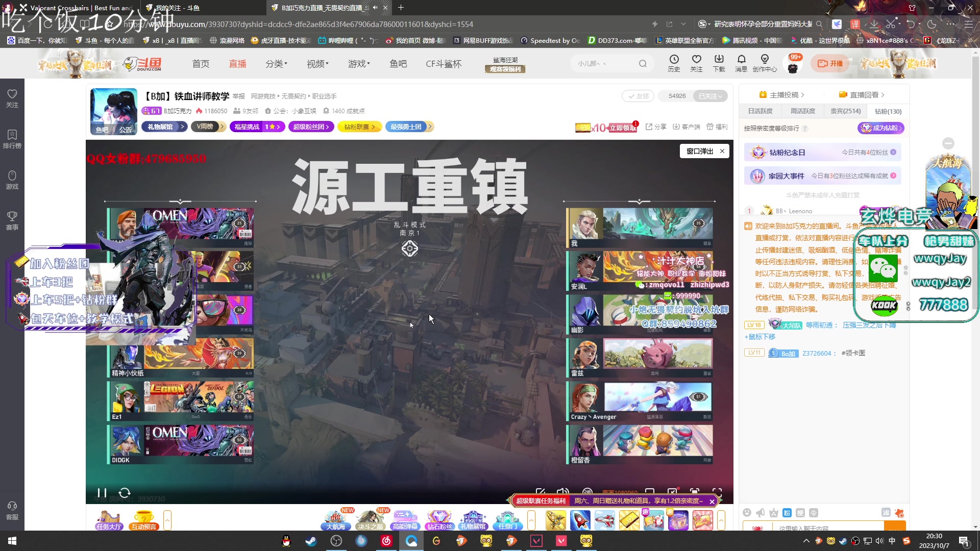Open 最强勇士团 tag
The width and height of the screenshot is (980, 551).
(x=409, y=127)
